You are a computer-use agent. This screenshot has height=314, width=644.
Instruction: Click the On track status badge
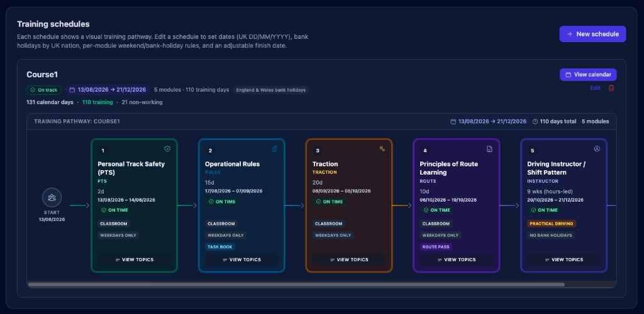43,90
